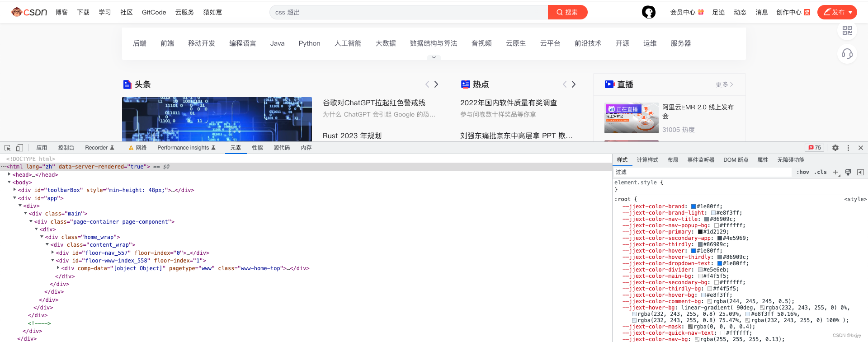Screen dimensions: 868x342
Task: Expand the toolbarBox div node
Action: pyautogui.click(x=14, y=190)
